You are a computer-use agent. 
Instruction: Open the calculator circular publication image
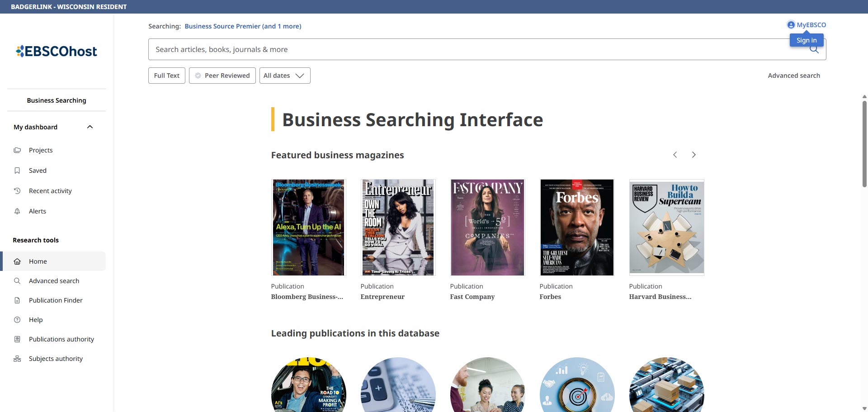tap(398, 384)
